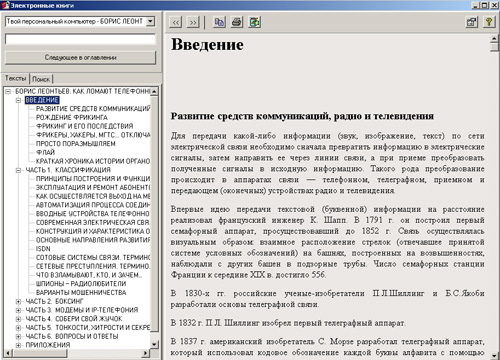This screenshot has height=360, width=500.
Task: Select the ВВЕДЕНИЕ tree item
Action: tap(42, 100)
